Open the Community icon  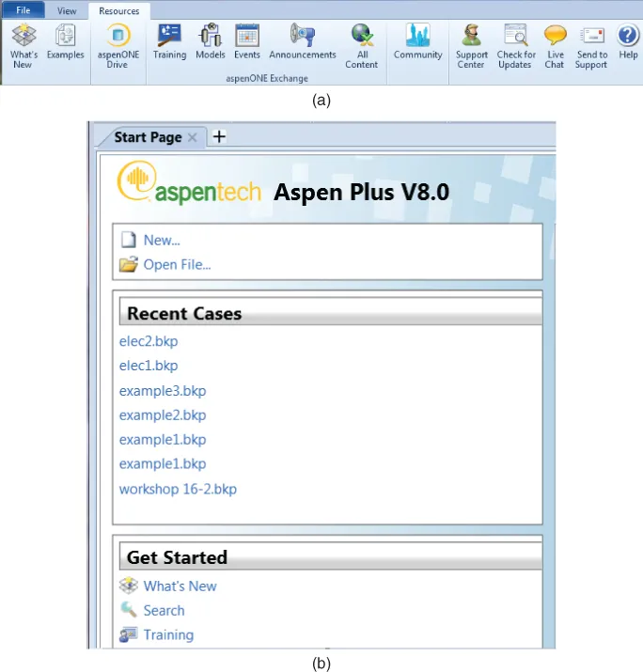[x=417, y=37]
